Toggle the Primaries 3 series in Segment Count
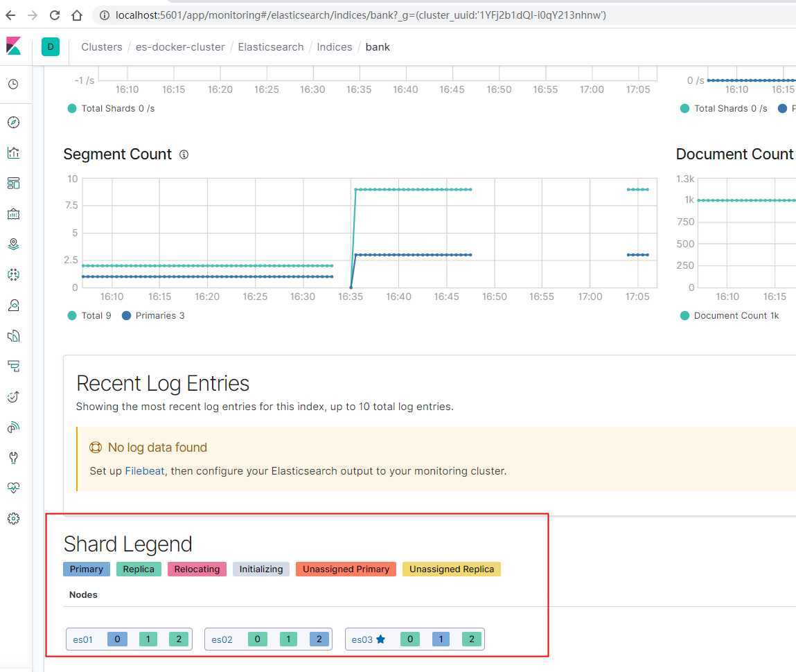This screenshot has height=672, width=796. coord(153,316)
